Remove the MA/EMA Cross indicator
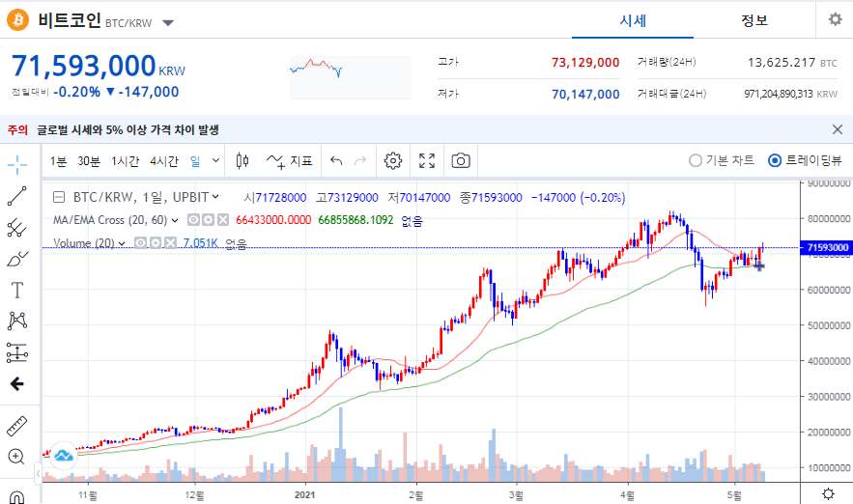The width and height of the screenshot is (853, 504). (223, 219)
